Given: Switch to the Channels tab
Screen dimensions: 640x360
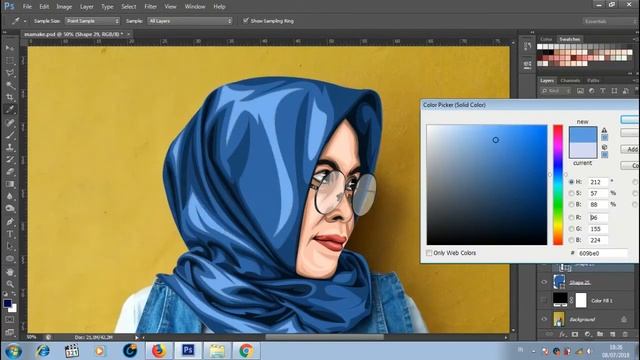Looking at the screenshot, I should (x=570, y=80).
